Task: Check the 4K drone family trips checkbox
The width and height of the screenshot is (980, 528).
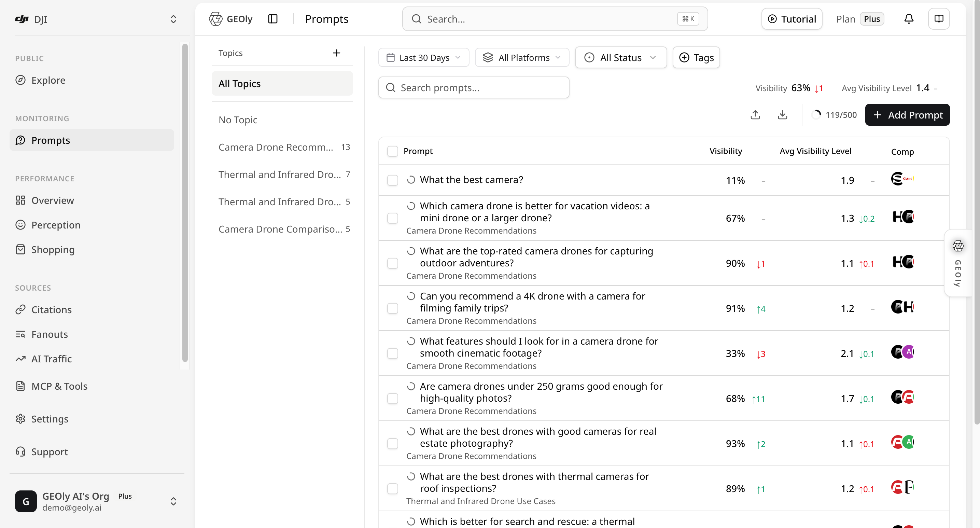Action: pos(392,308)
